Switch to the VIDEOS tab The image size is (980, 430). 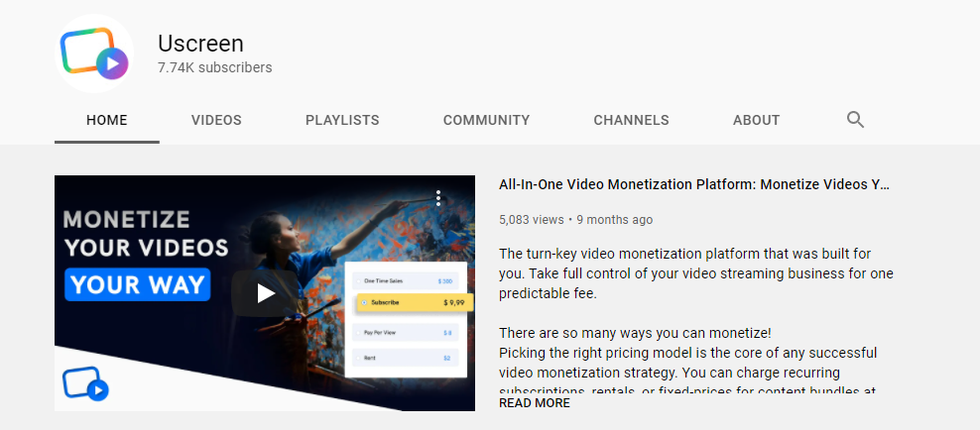click(x=216, y=121)
